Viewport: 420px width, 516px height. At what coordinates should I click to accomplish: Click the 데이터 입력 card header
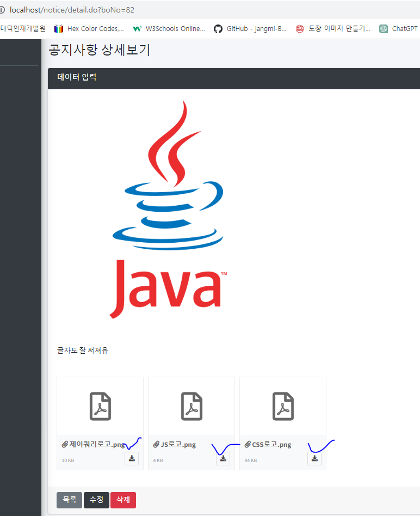[234, 78]
